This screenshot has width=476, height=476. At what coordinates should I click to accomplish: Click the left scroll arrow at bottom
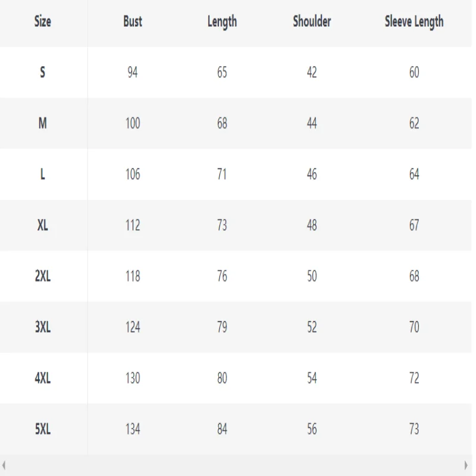tap(4, 465)
